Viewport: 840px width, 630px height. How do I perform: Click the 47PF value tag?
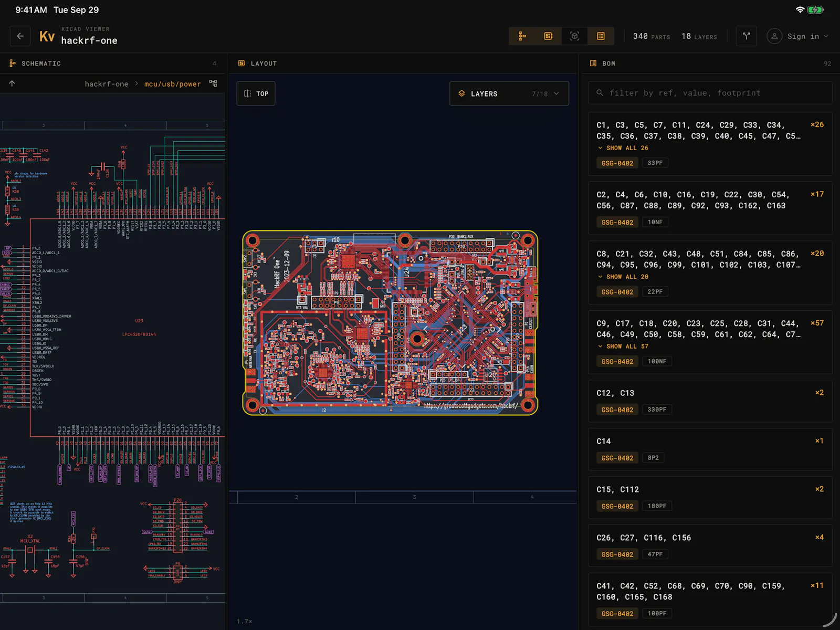655,554
